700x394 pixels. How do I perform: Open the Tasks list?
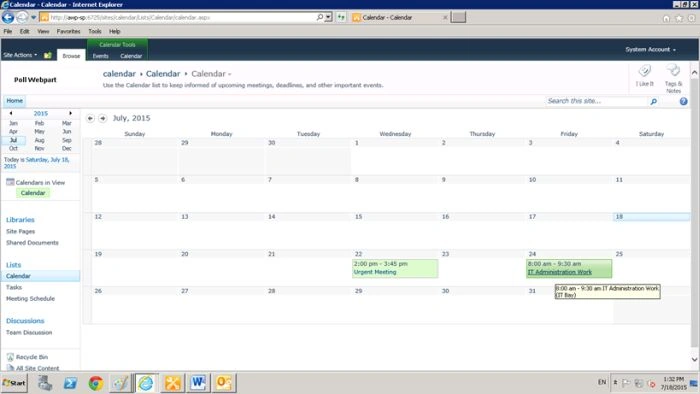coord(14,287)
